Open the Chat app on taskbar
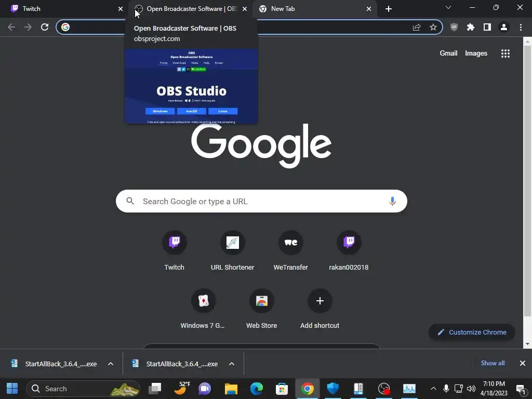This screenshot has width=532, height=399. tap(205, 389)
